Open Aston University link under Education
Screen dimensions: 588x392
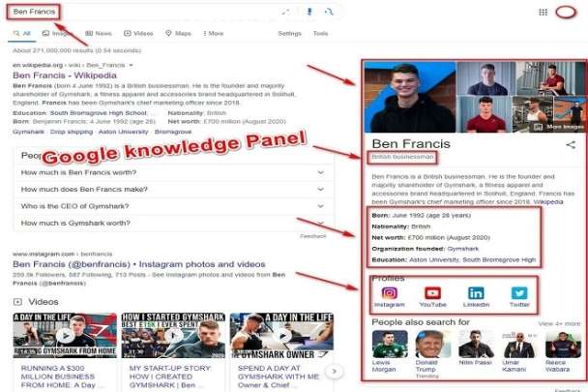click(x=434, y=259)
